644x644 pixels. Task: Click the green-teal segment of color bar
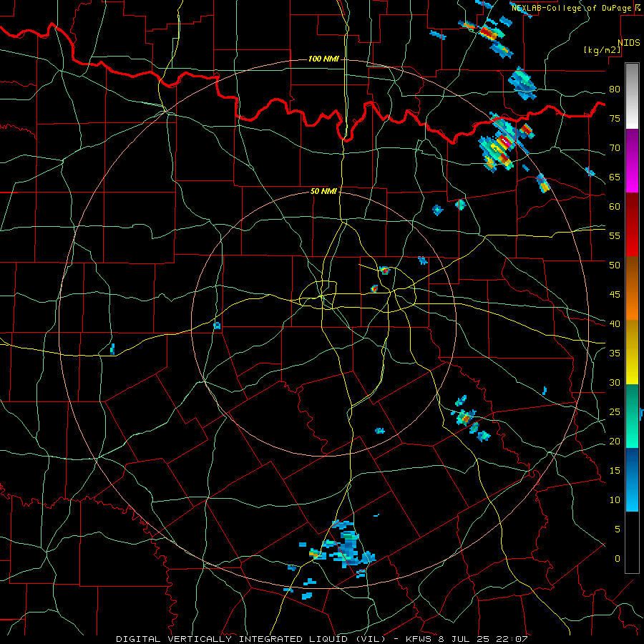point(632,416)
